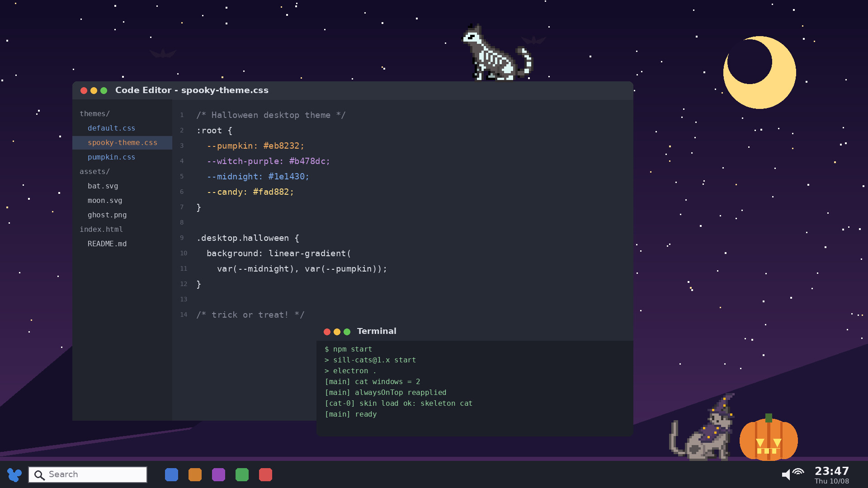Click the var(--midnight), var(--pumpkin) line
This screenshot has height=488, width=868.
pos(302,269)
